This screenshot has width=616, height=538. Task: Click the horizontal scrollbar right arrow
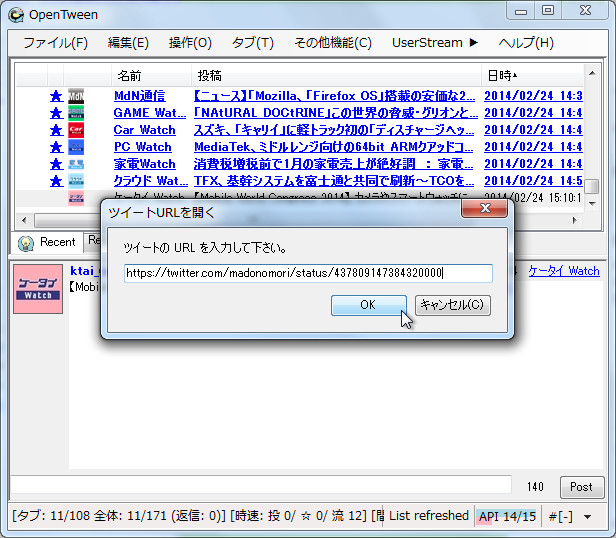click(574, 220)
